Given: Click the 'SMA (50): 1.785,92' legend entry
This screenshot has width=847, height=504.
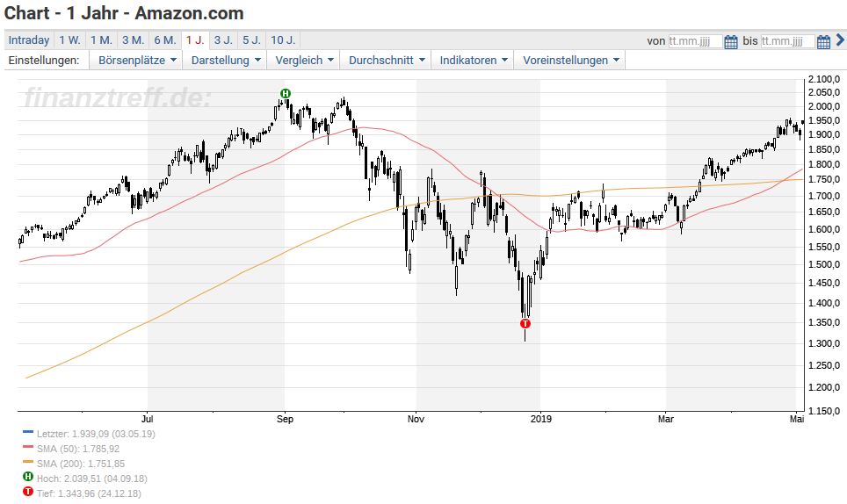Looking at the screenshot, I should tap(78, 449).
